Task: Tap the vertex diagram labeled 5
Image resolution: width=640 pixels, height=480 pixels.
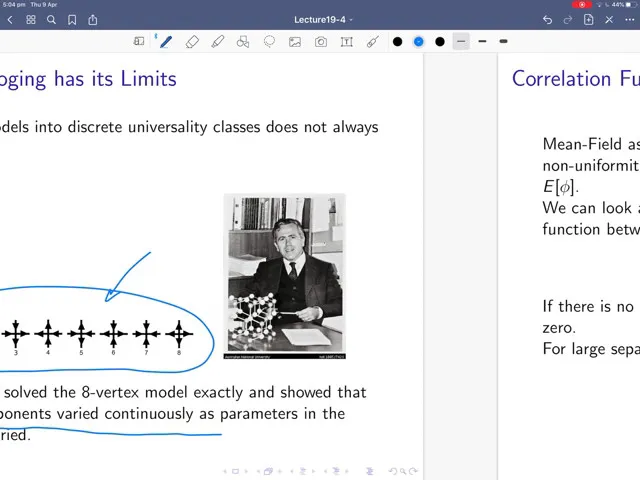Action: tap(81, 337)
